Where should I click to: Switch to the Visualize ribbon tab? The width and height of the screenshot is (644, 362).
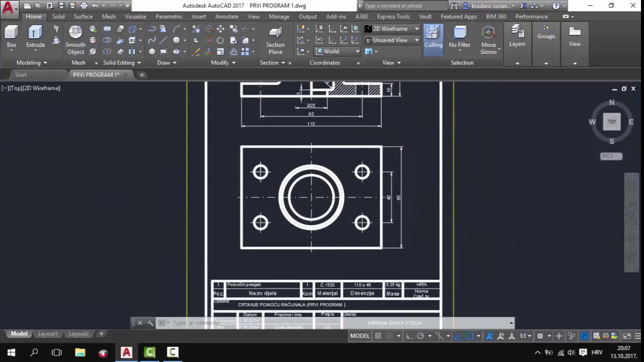point(135,17)
